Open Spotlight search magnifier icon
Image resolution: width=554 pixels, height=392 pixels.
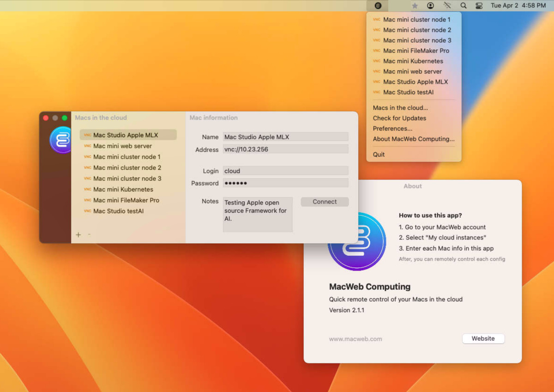click(464, 6)
